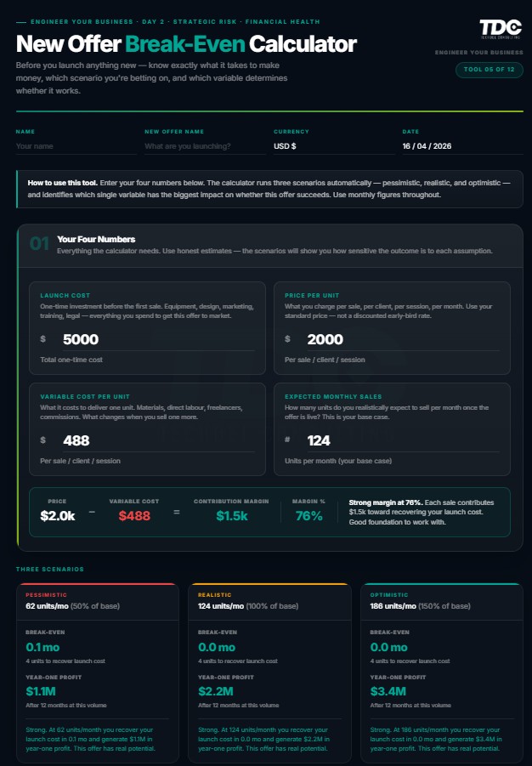This screenshot has height=766, width=532.
Task: Edit the Variable Cost Per Unit 488
Action: [x=158, y=440]
